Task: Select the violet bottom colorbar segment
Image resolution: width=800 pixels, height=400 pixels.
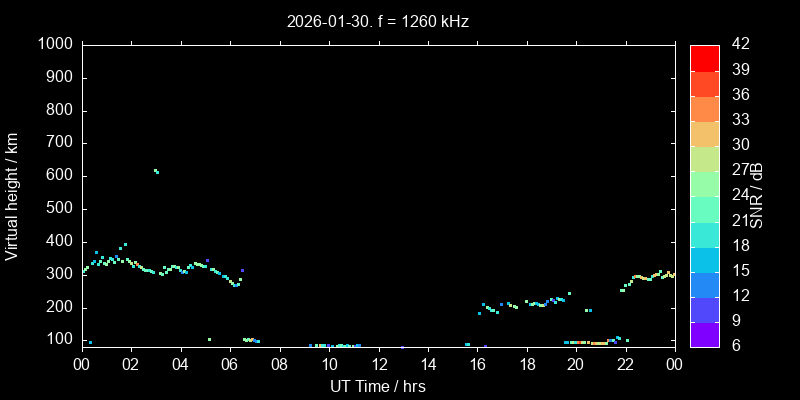Action: [x=705, y=334]
